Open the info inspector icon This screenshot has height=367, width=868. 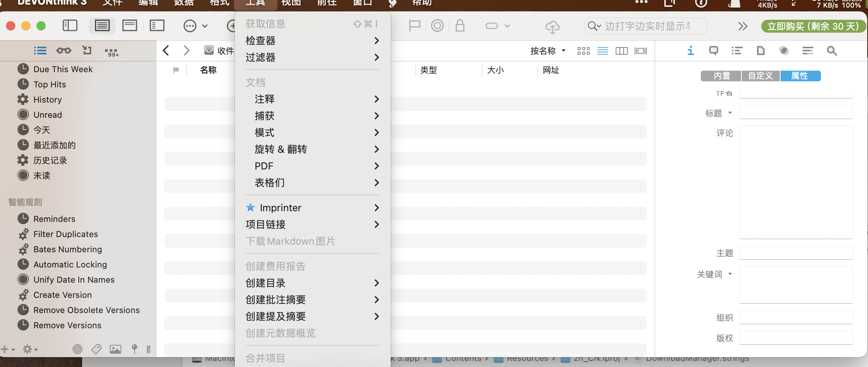[691, 51]
